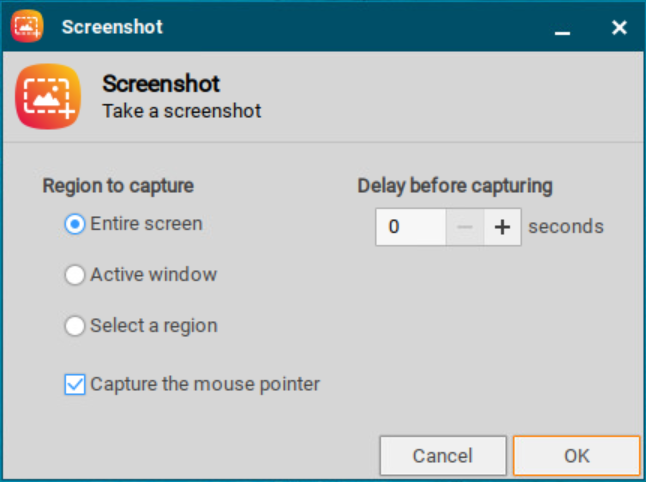Close the Screenshot dialog window
This screenshot has width=646, height=482.
tap(619, 28)
